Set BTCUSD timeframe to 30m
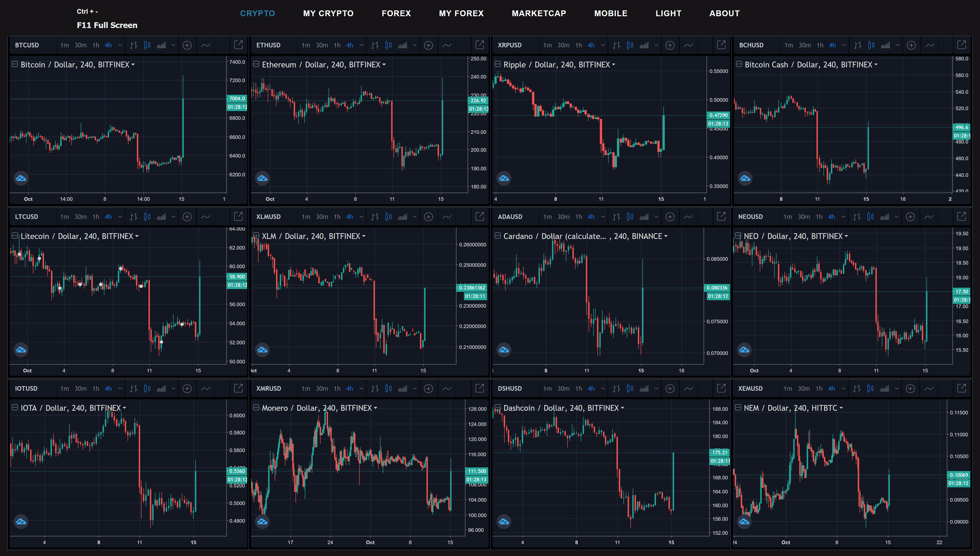 tap(80, 45)
